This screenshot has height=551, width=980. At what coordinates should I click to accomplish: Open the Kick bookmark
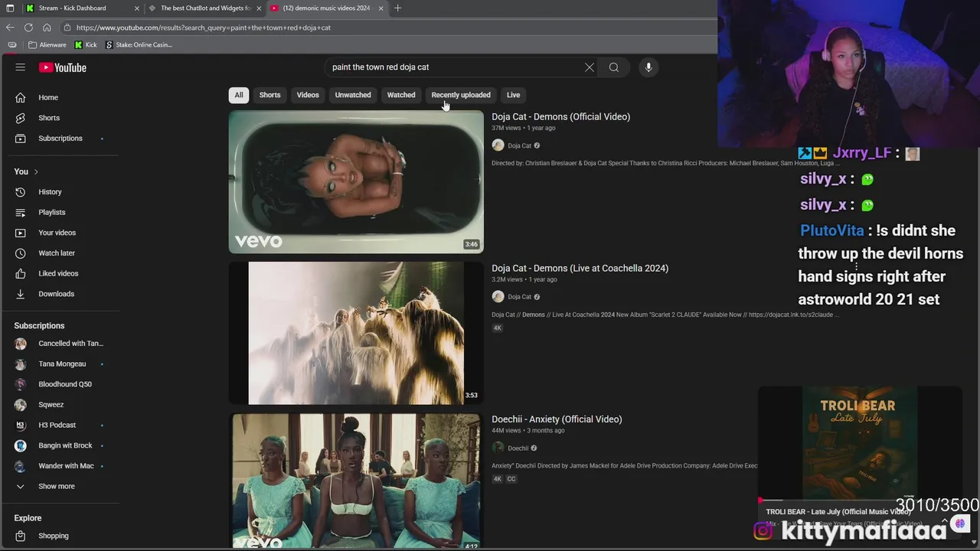click(86, 44)
